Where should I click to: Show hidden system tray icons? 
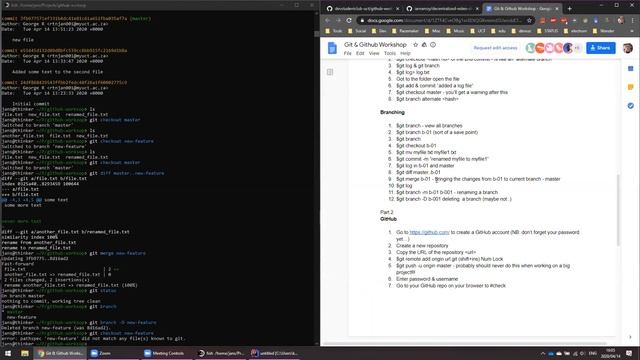543,353
